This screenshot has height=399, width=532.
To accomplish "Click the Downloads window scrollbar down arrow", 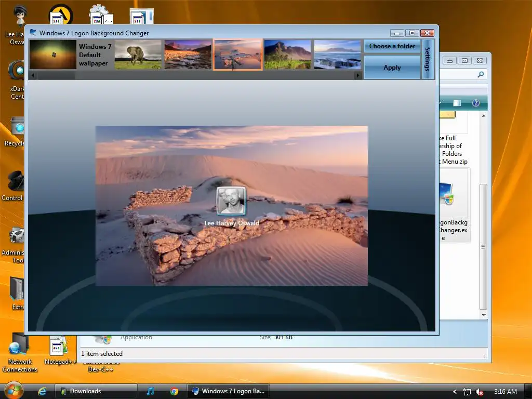I will point(484,315).
